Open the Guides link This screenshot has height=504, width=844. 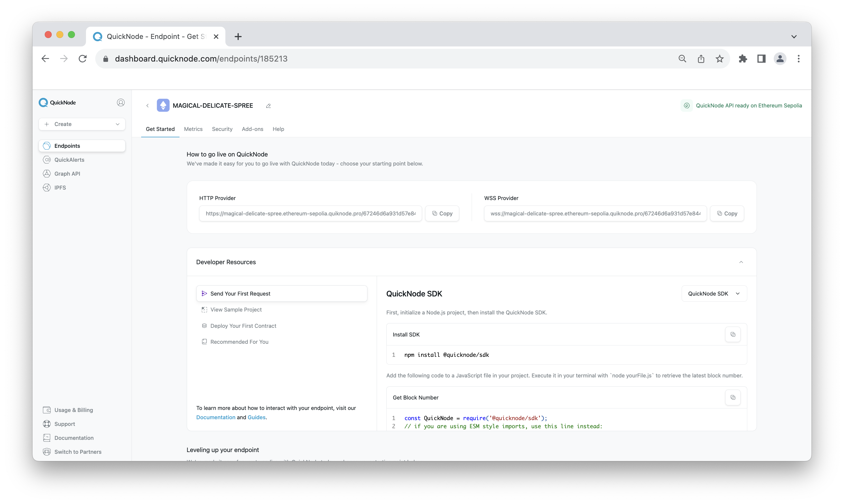(256, 417)
